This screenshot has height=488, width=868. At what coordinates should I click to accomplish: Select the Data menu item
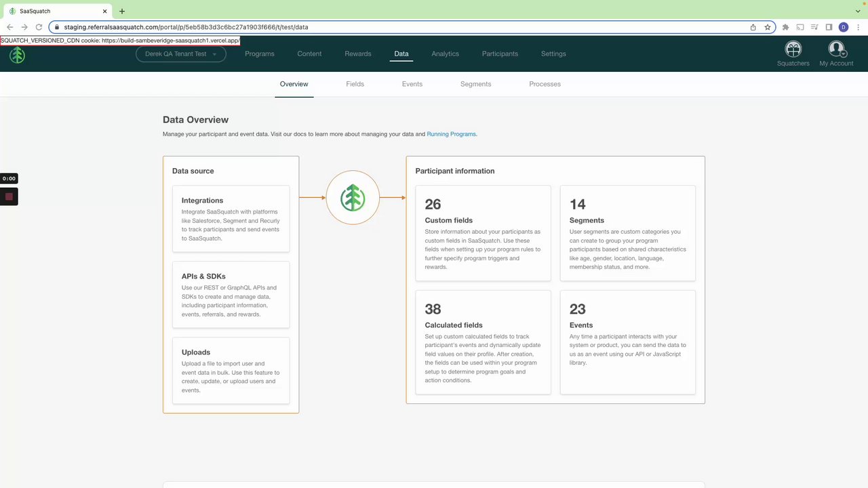[401, 54]
